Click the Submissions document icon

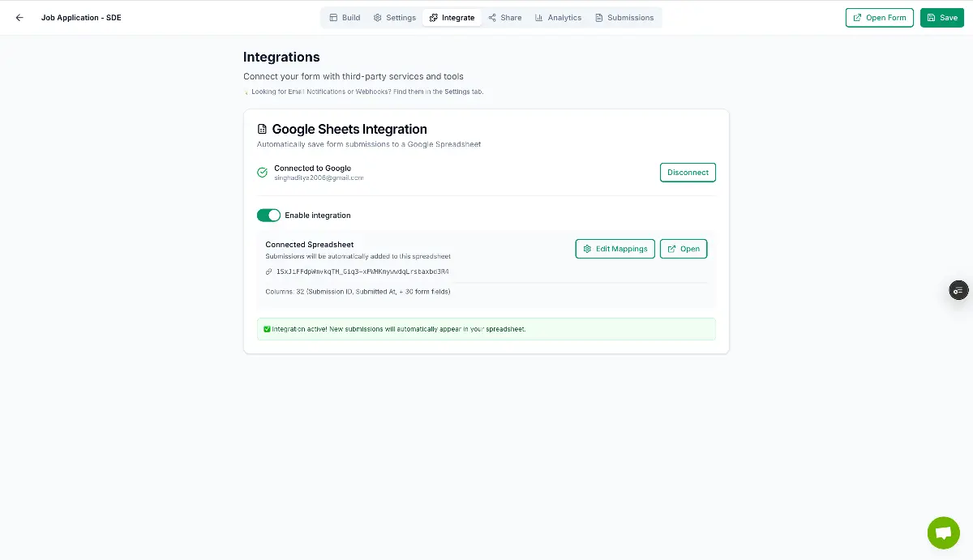coord(598,17)
